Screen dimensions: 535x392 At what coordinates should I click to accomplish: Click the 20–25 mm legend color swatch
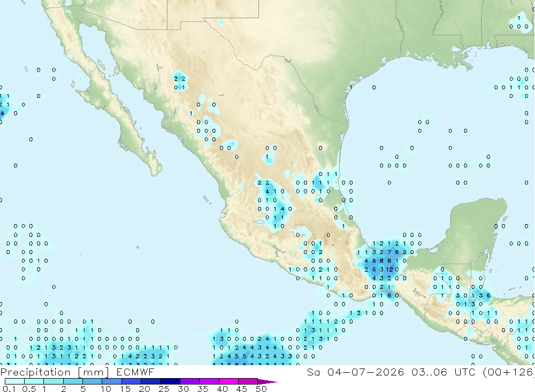pyautogui.click(x=150, y=381)
